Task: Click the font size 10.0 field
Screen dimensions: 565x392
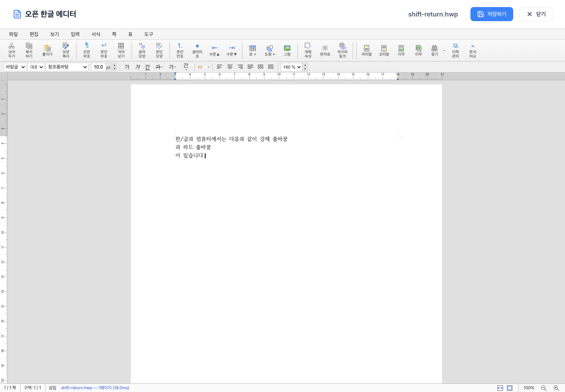Action: [x=98, y=67]
